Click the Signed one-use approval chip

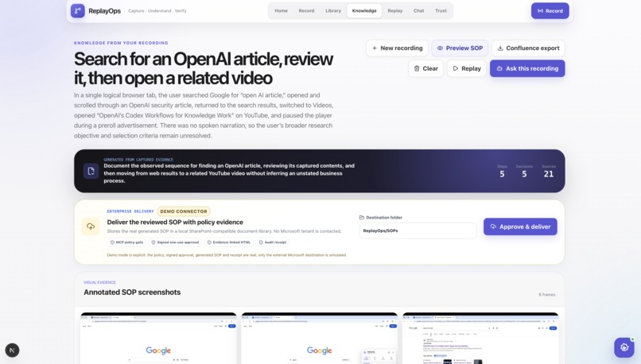coord(175,242)
